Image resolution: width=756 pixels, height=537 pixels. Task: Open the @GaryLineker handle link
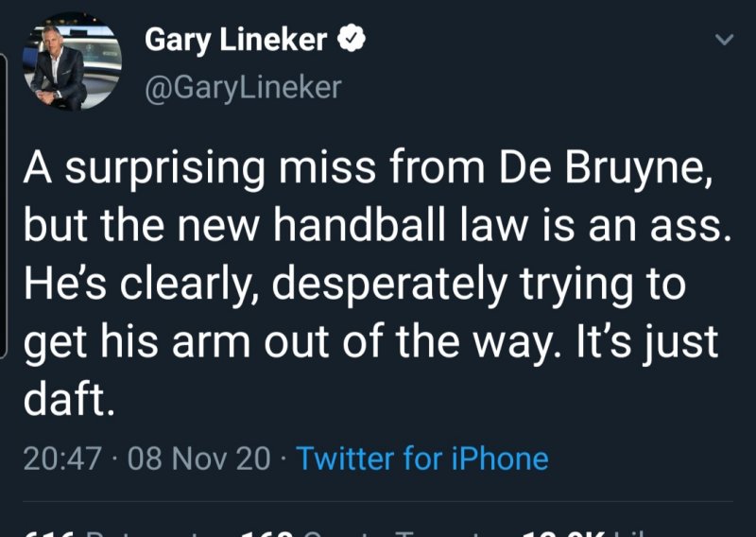242,87
